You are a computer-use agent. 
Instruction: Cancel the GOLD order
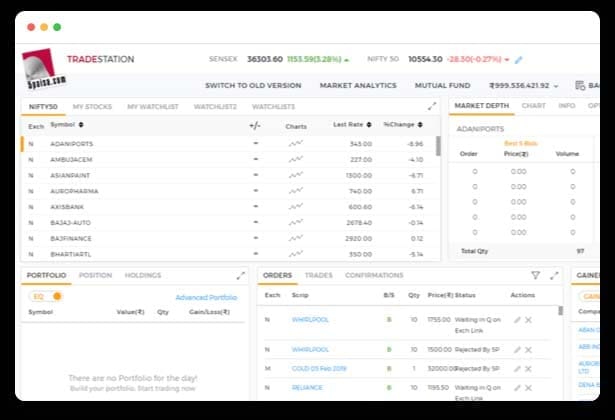[x=528, y=369]
